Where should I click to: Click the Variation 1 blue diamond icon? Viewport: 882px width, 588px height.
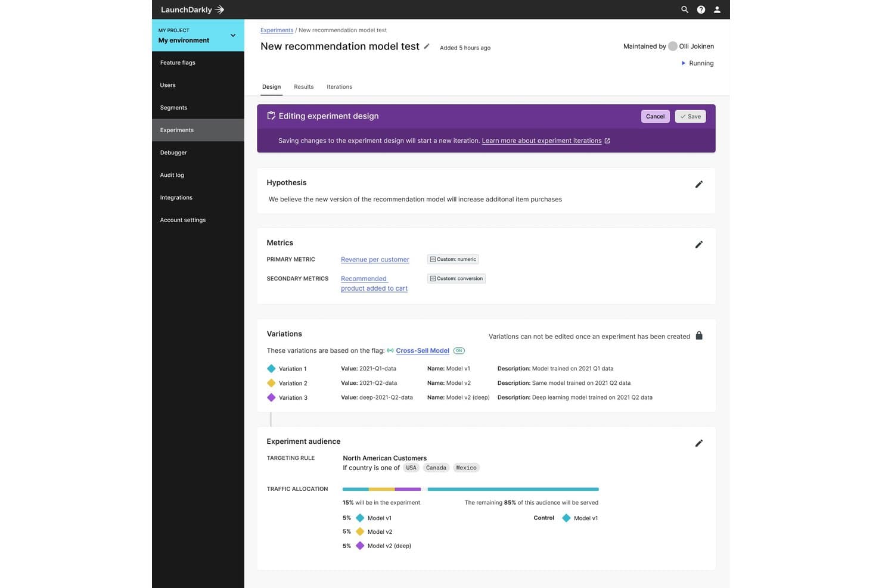tap(271, 369)
